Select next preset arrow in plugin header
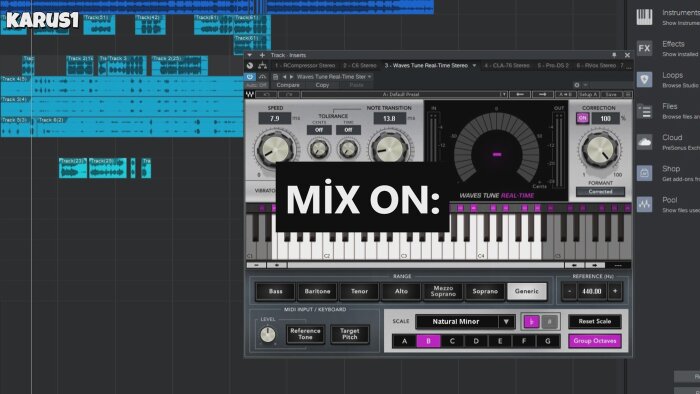Screen dimensions: 700x394 (292, 77)
